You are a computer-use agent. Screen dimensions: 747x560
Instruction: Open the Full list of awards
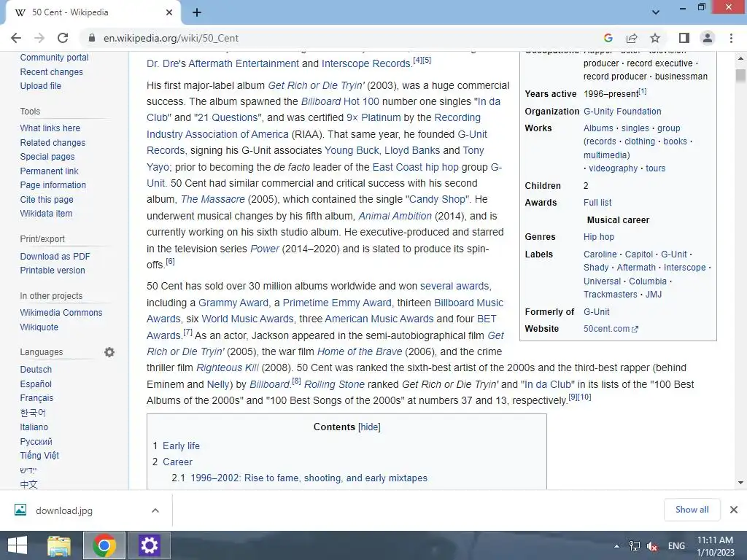(597, 203)
